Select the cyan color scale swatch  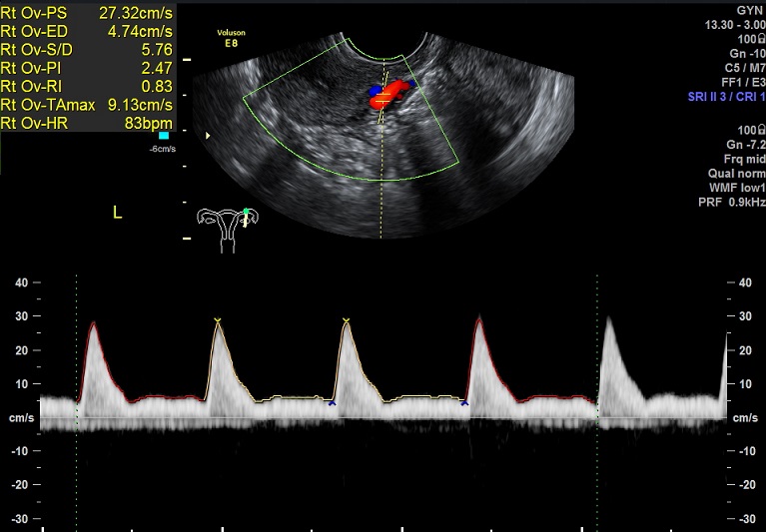tap(164, 135)
